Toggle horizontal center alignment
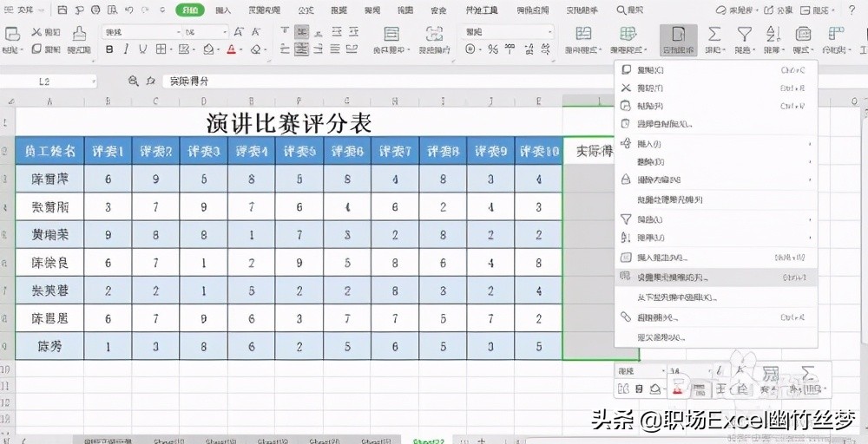The width and height of the screenshot is (868, 444). pos(302,49)
